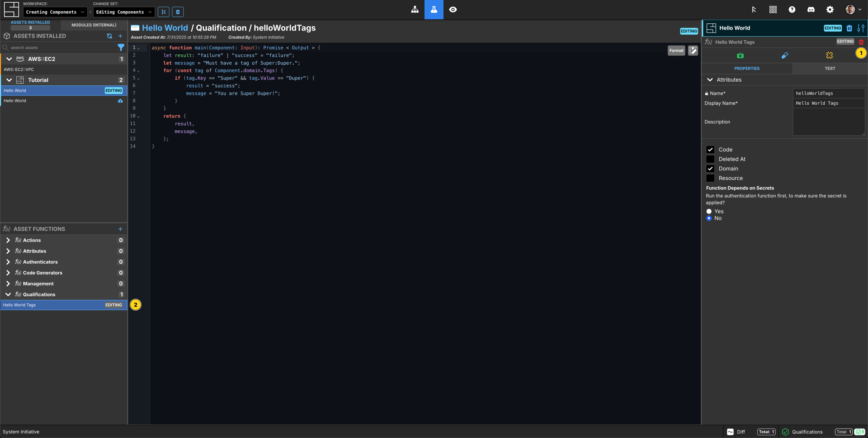The height and width of the screenshot is (438, 868).
Task: Uncheck the Code checkbox
Action: (x=710, y=150)
